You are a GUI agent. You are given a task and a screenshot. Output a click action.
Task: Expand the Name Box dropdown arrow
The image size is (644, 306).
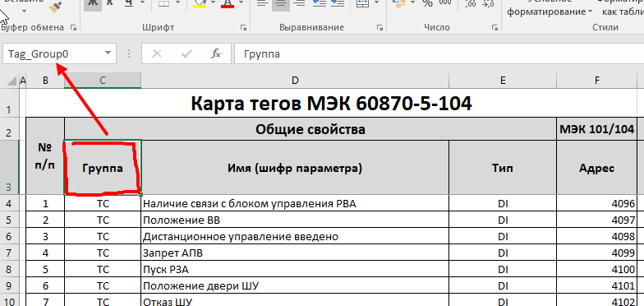pos(108,53)
